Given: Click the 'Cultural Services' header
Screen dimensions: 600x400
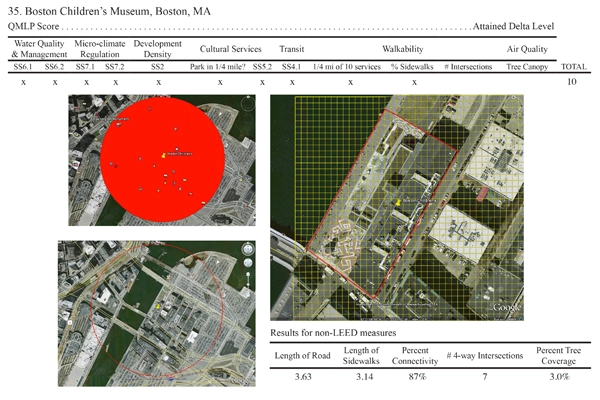Looking at the screenshot, I should tap(230, 49).
